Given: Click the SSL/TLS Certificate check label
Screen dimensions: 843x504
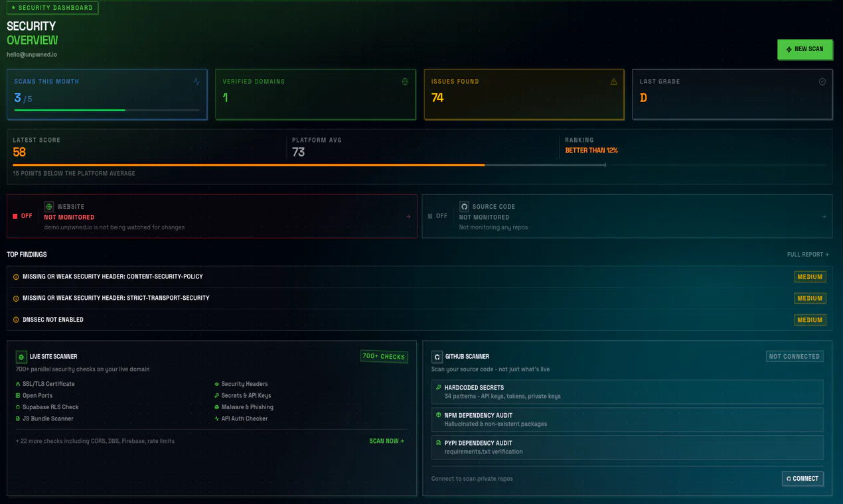Looking at the screenshot, I should pyautogui.click(x=48, y=384).
